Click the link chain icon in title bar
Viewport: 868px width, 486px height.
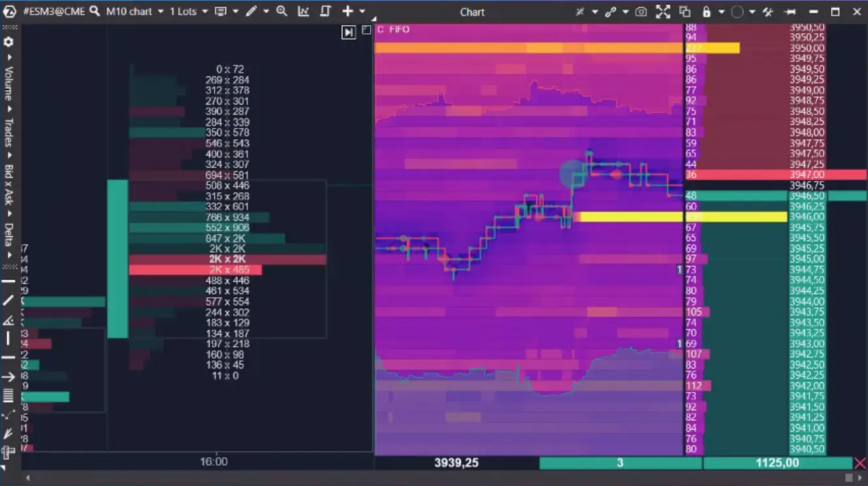pos(610,12)
